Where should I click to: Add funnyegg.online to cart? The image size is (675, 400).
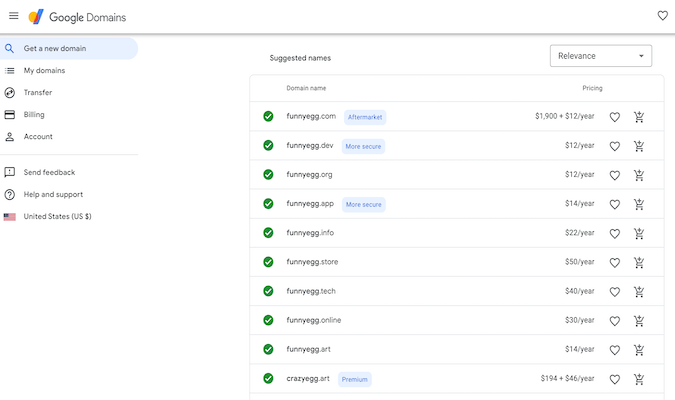[639, 321]
